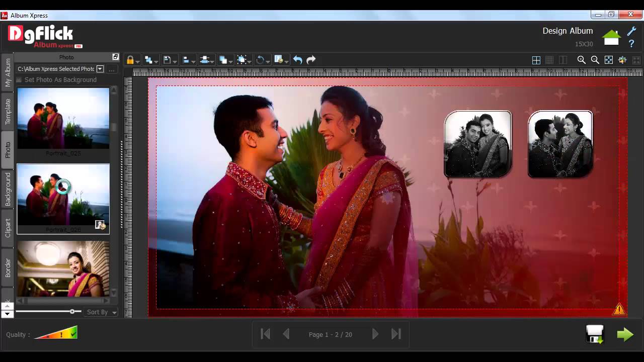This screenshot has height=362, width=644.
Task: Click the distribute objects icon
Action: coord(205,60)
